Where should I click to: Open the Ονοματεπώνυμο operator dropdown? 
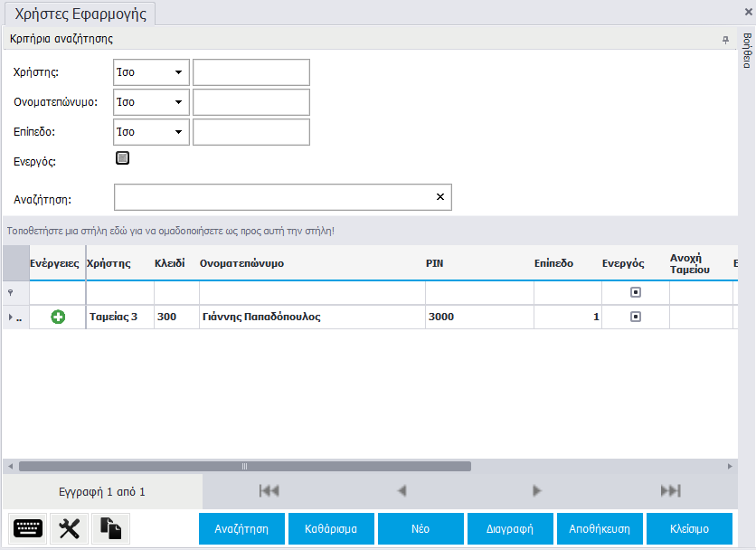click(178, 102)
